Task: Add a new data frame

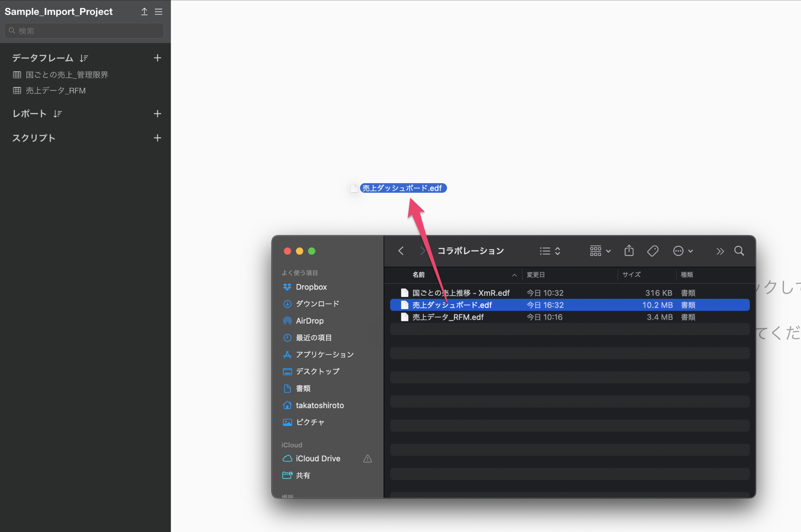Action: (x=157, y=58)
